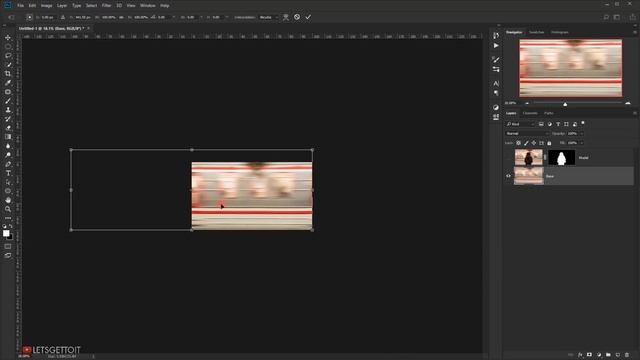The width and height of the screenshot is (640, 360).
Task: Commit the transform with the checkmark
Action: point(308,17)
